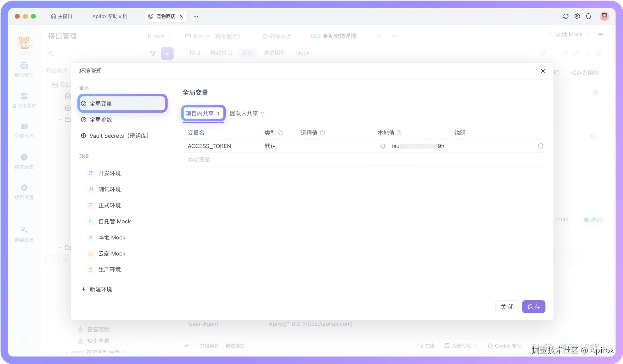The image size is (623, 364).
Task: Click help icon next to 本地值 column
Action: 399,133
